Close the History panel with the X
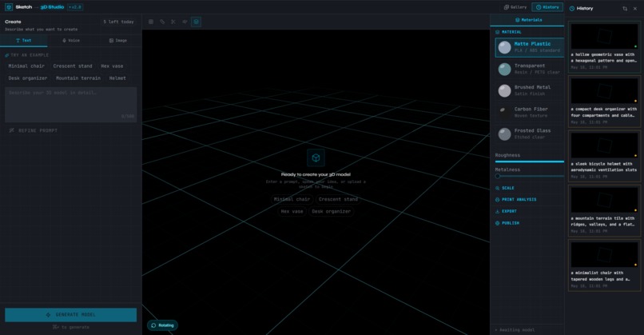 (635, 8)
